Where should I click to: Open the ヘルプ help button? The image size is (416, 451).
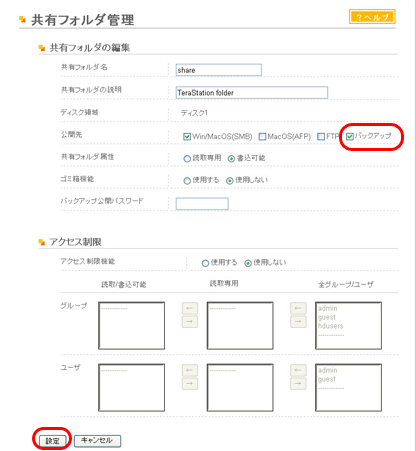coord(372,17)
